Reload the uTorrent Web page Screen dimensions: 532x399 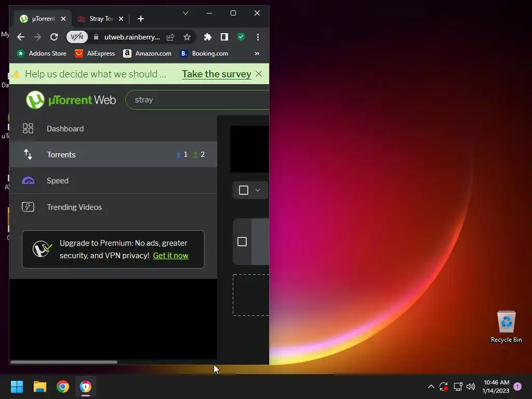click(54, 37)
